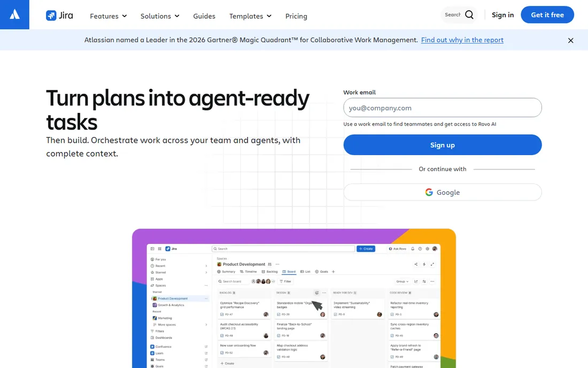Expand the Features dropdown menu
The image size is (588, 368).
[x=108, y=16]
